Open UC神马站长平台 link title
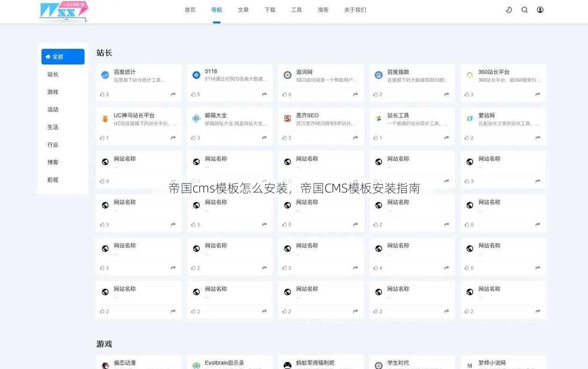Screen dimensions: 588x369 click(x=134, y=115)
